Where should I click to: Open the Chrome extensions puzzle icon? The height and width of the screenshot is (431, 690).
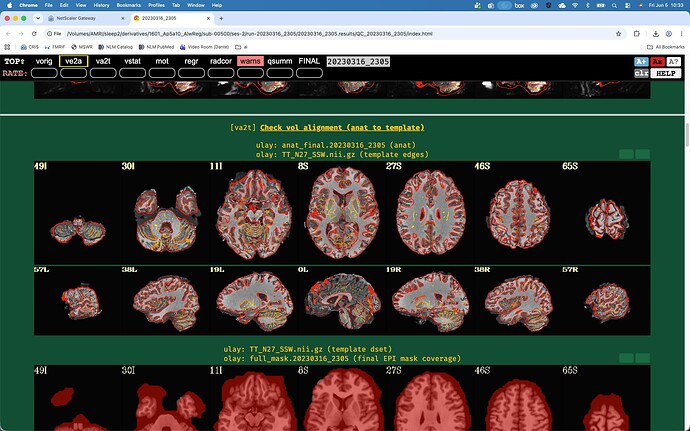pyautogui.click(x=637, y=33)
